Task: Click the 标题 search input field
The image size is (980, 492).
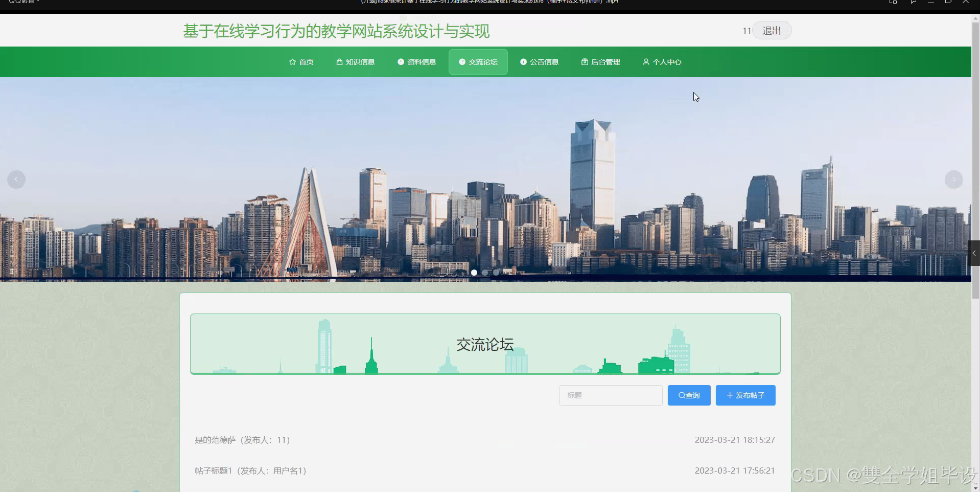Action: (611, 395)
